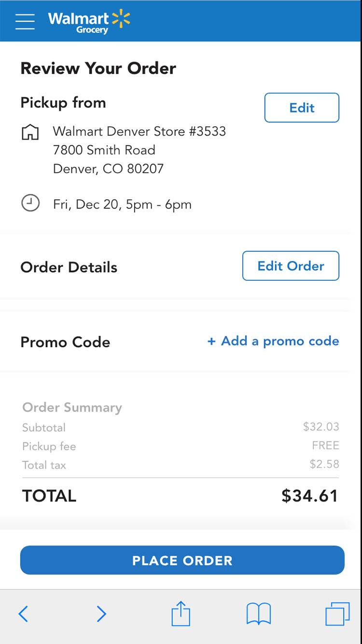Click the store house icon
Screen dimensions: 362x644
point(30,132)
